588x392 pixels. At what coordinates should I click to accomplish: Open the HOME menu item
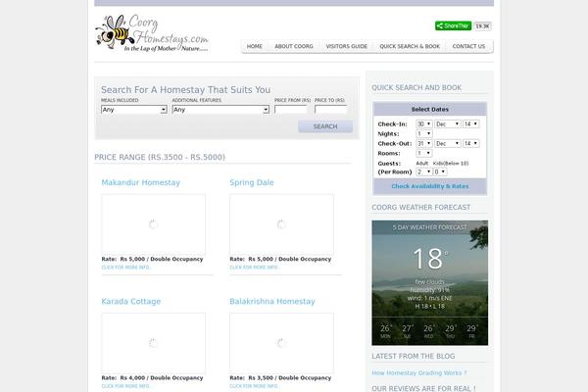(x=254, y=46)
